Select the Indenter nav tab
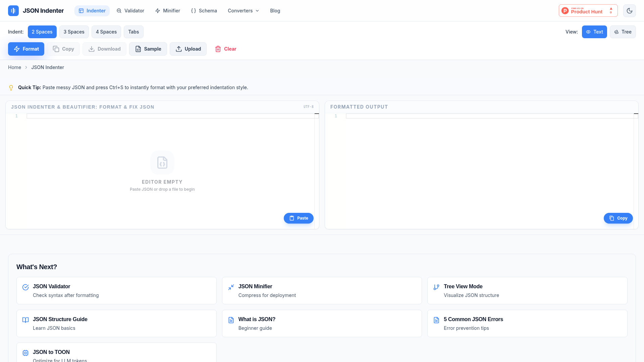 (x=92, y=11)
